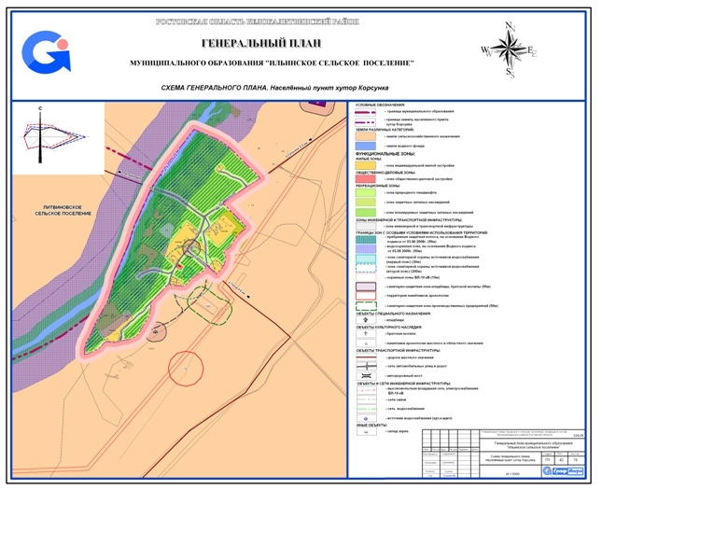This screenshot has height=560, width=728.
Task: Click the local road line legend symbol
Action: (365, 357)
